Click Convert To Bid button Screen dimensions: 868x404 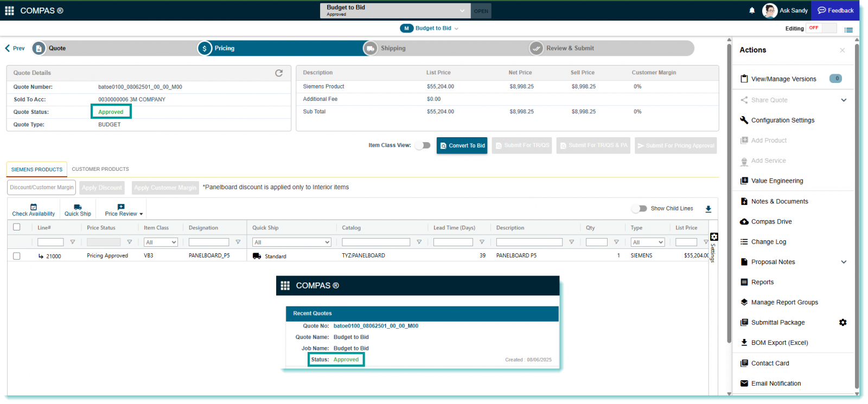(x=462, y=145)
